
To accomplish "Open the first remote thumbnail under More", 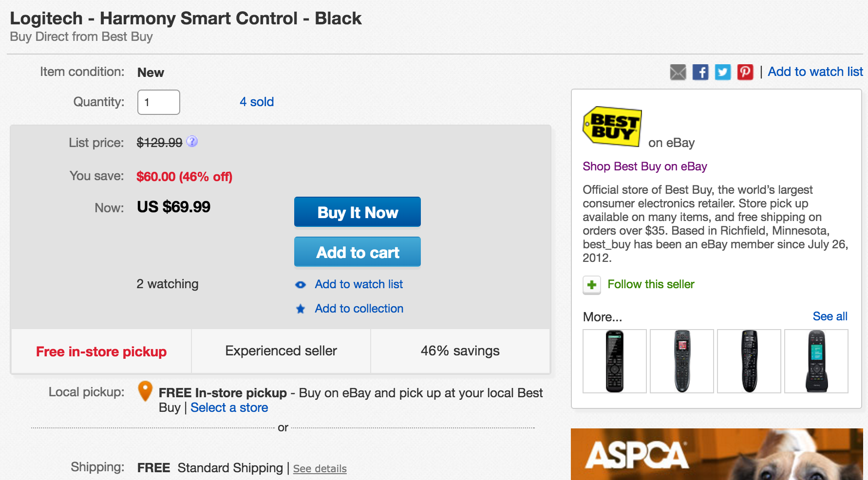I will pyautogui.click(x=615, y=361).
